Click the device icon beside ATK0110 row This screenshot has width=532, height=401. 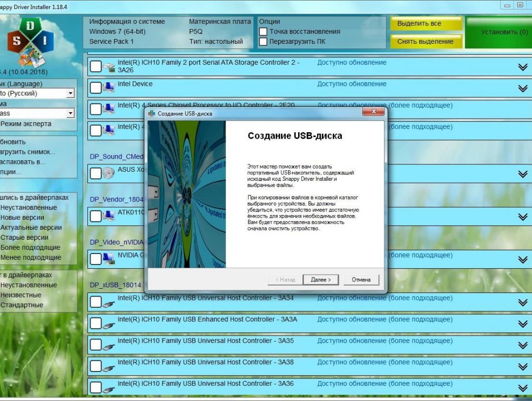(109, 216)
